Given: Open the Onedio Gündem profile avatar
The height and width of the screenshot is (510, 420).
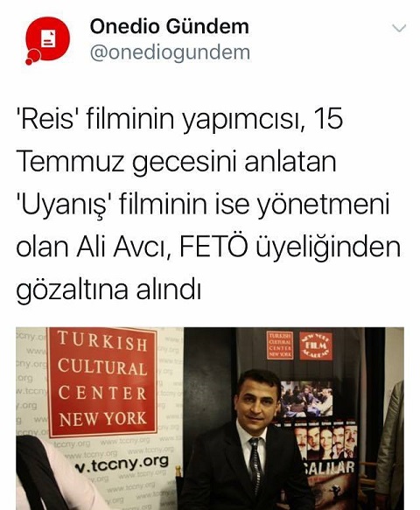Looking at the screenshot, I should coord(48,40).
